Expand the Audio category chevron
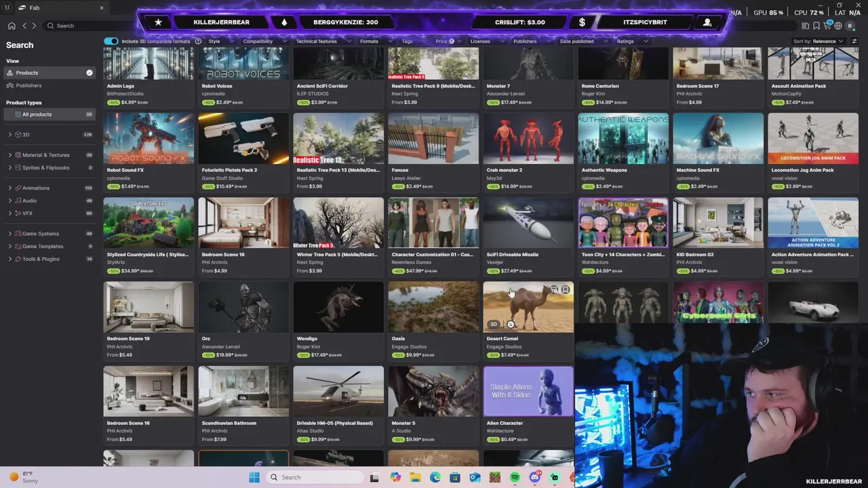868x488 pixels. (9, 201)
